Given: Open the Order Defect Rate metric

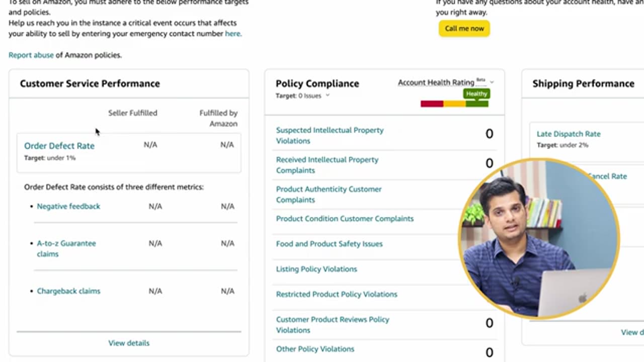Looking at the screenshot, I should click(x=59, y=146).
